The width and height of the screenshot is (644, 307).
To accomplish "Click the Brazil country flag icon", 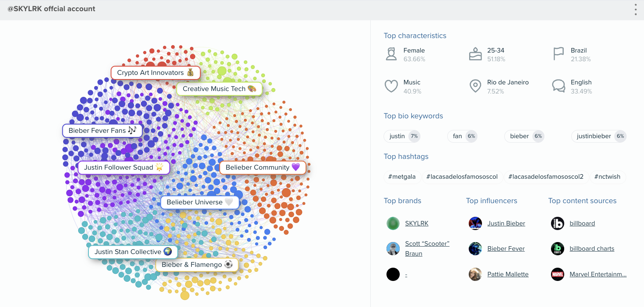I will point(558,54).
